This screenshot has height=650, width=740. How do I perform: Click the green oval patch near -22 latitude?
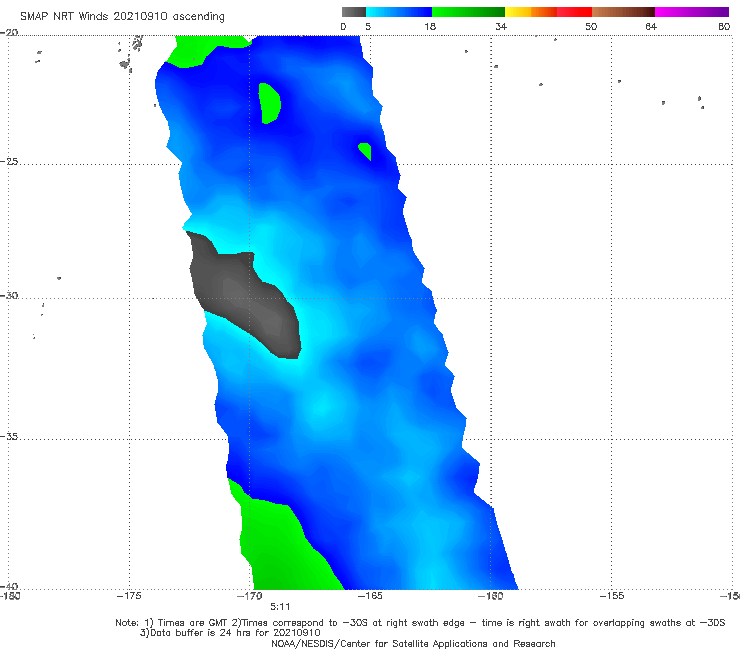click(x=269, y=103)
